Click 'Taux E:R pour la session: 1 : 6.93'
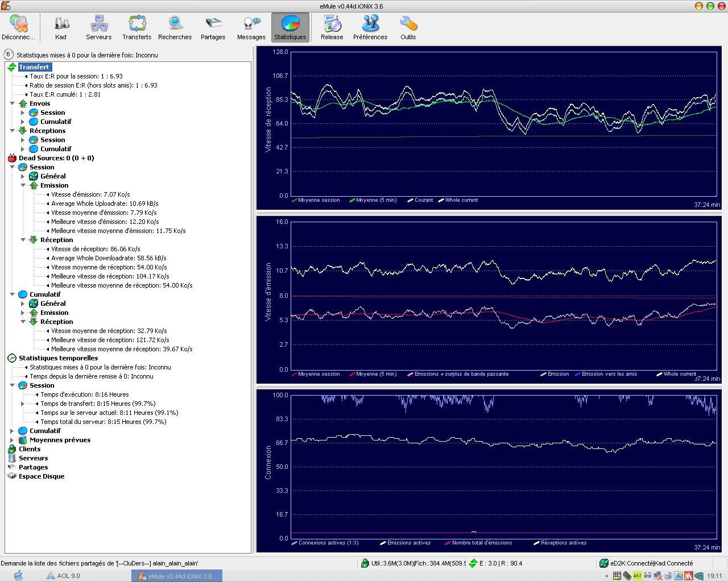This screenshot has height=582, width=728. (76, 76)
